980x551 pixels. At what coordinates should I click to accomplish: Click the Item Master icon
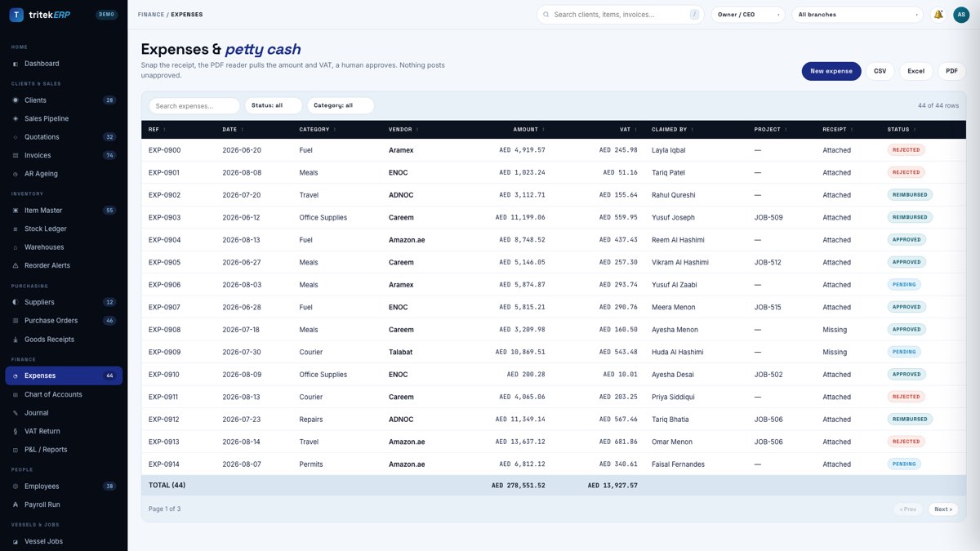pyautogui.click(x=16, y=211)
